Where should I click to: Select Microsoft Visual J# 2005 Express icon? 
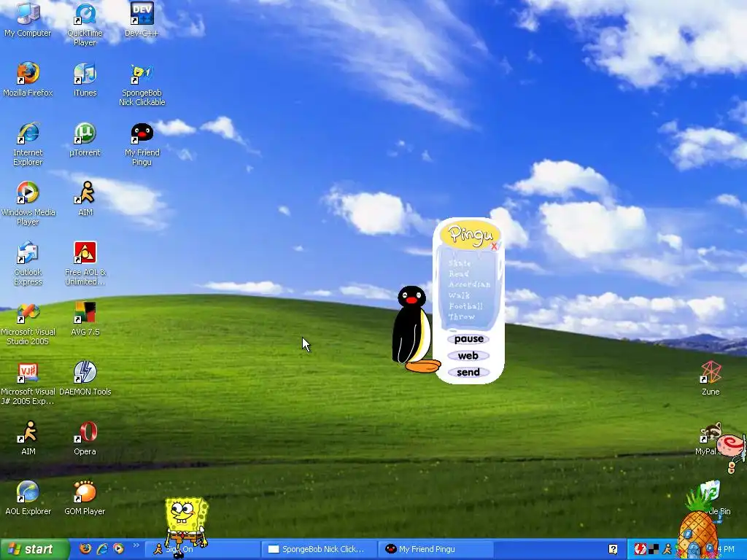click(28, 383)
